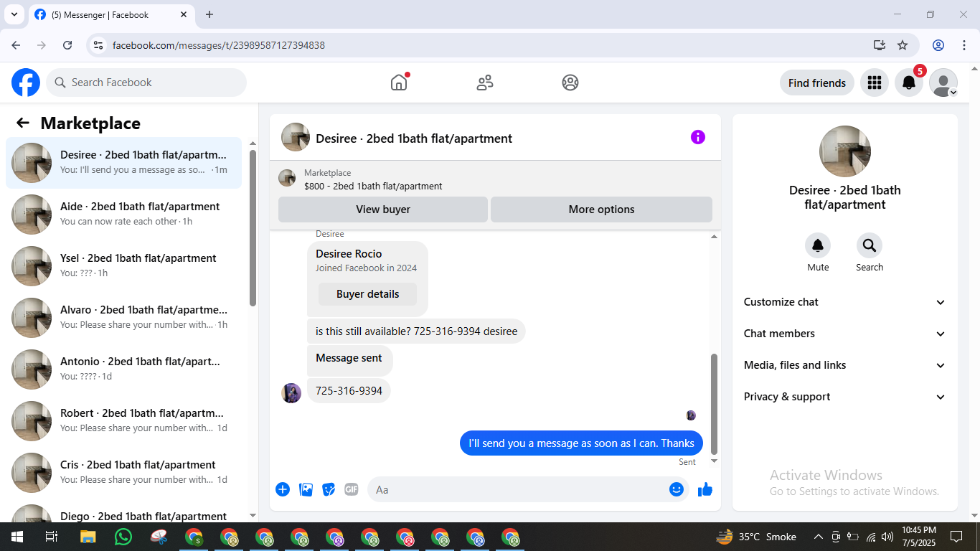Viewport: 980px width, 551px height.
Task: Click the Search Facebook field
Action: click(x=146, y=83)
